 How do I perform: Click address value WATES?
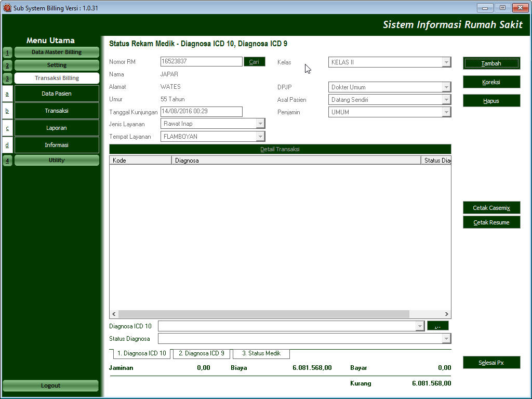click(x=170, y=87)
